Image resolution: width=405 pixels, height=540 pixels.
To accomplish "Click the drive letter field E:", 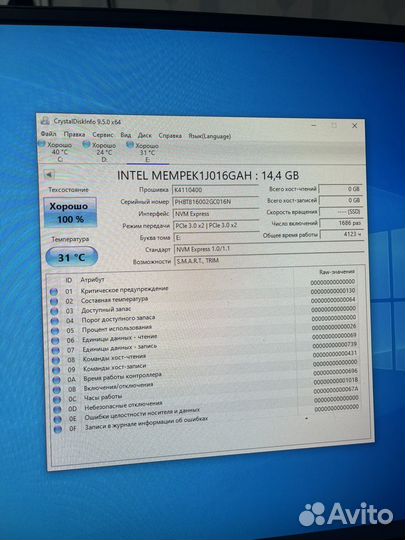I will point(217,237).
